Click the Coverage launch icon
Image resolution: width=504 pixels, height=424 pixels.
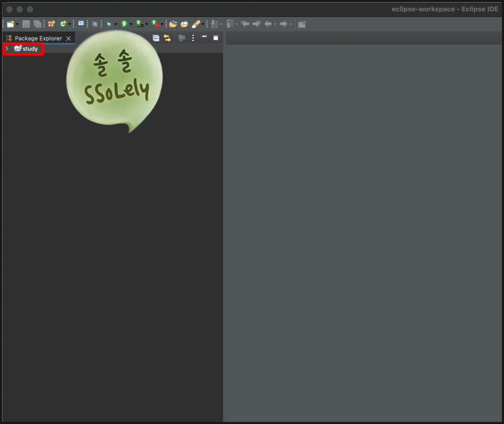140,23
